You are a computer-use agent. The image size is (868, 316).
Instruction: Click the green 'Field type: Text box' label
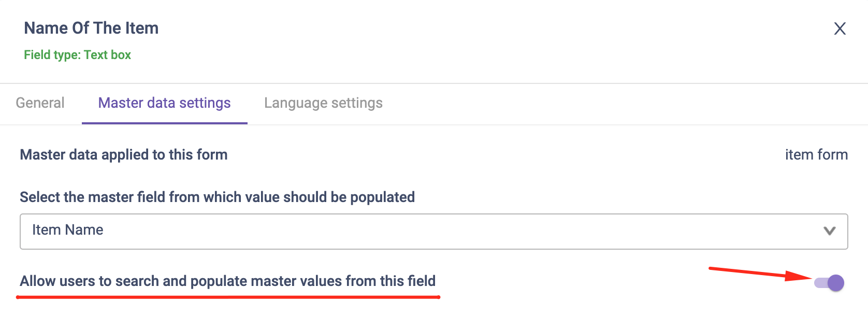(77, 55)
